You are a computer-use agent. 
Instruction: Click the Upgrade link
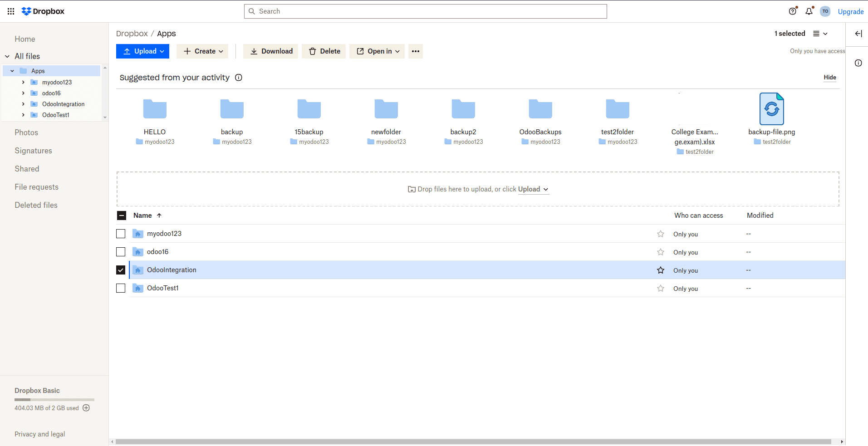click(x=850, y=11)
